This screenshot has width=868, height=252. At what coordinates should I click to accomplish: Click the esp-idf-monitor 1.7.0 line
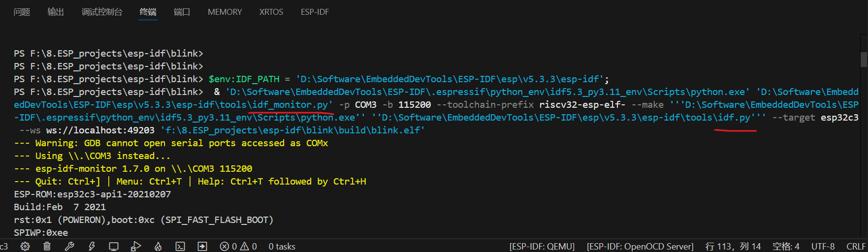tap(133, 169)
